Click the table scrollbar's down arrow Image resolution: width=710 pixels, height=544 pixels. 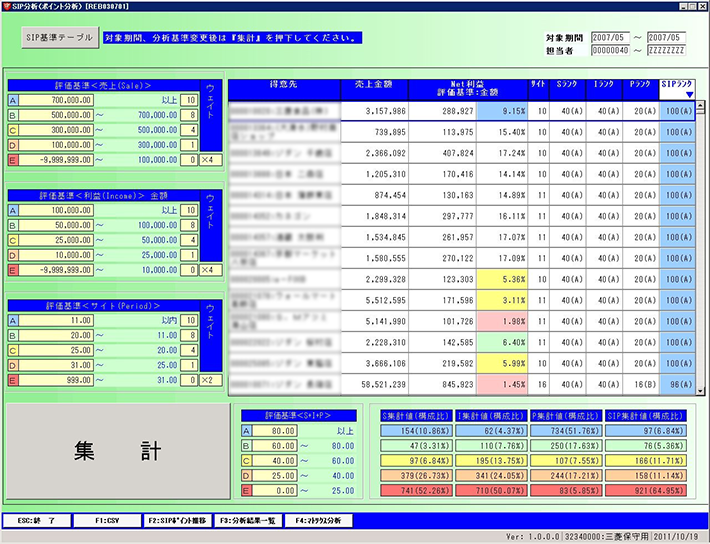point(702,393)
